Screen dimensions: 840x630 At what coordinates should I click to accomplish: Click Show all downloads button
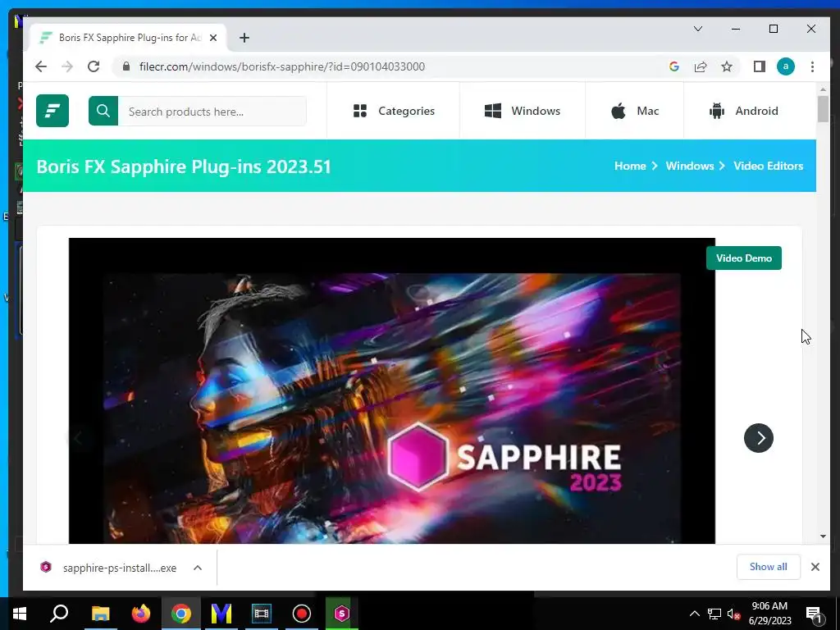[x=768, y=567]
